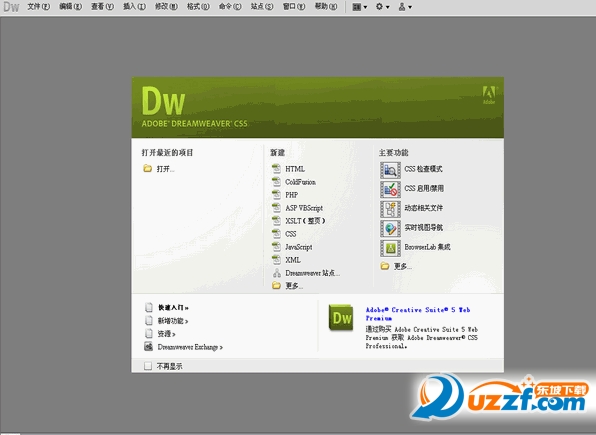The height and width of the screenshot is (435, 596).
Task: Open the 格式 (Format) menu
Action: click(x=198, y=6)
